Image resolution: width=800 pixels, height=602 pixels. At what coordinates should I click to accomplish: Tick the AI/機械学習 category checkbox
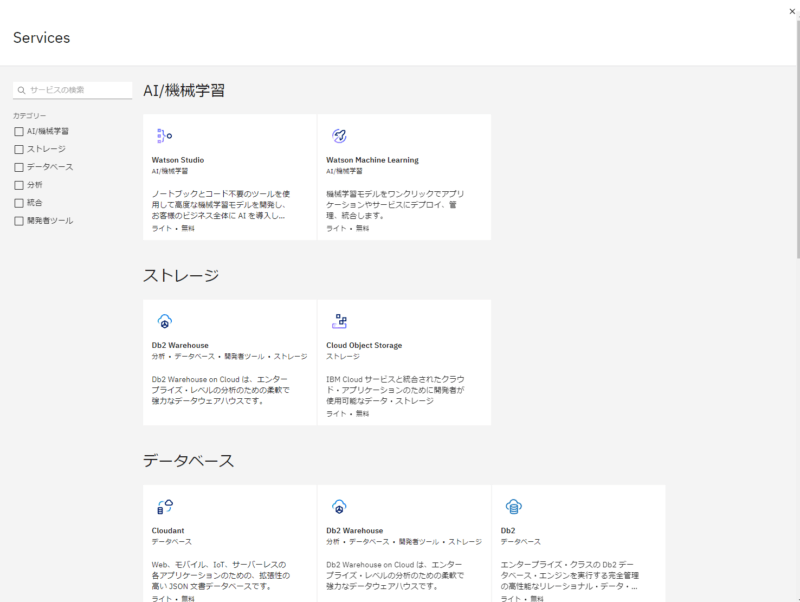pyautogui.click(x=19, y=132)
